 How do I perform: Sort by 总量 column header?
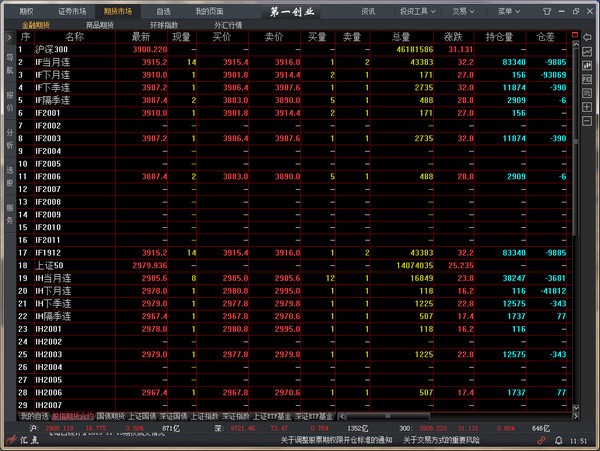(x=401, y=37)
